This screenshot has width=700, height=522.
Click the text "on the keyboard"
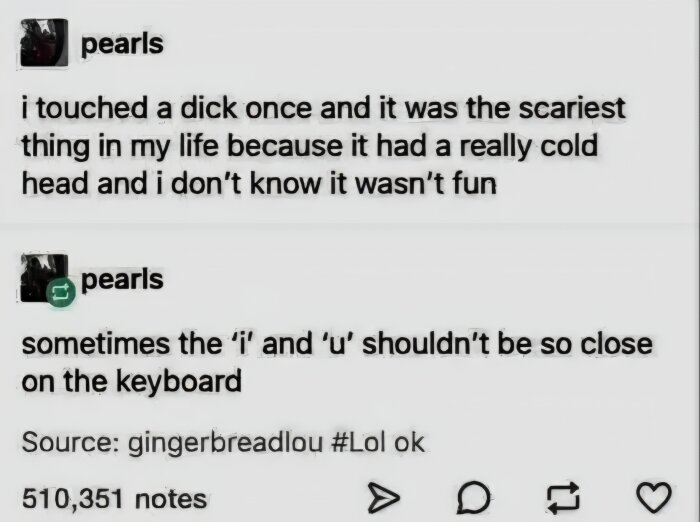click(132, 382)
